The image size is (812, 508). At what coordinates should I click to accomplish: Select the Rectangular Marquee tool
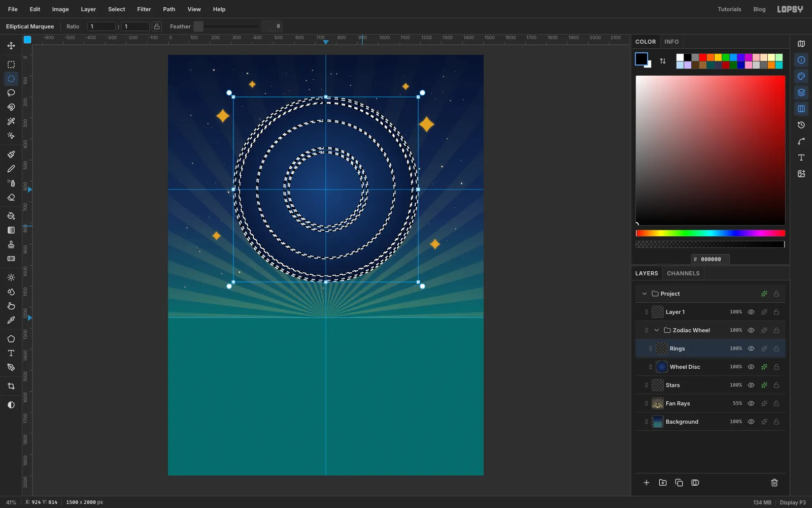[x=11, y=65]
